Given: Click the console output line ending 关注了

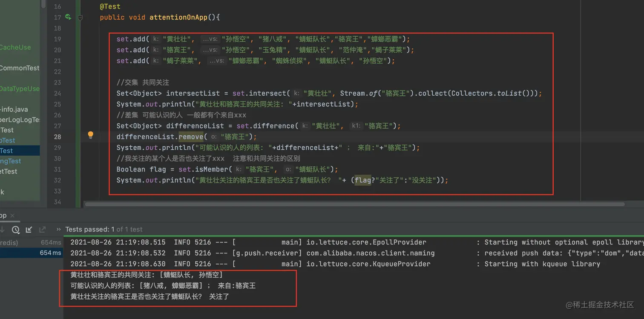Looking at the screenshot, I should (x=150, y=296).
